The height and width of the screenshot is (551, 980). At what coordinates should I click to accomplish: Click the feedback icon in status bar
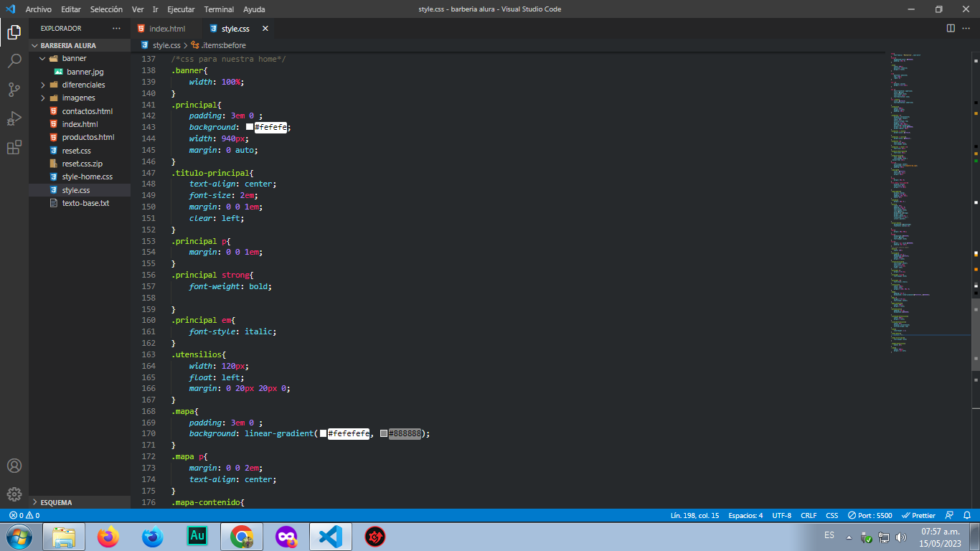pos(950,515)
